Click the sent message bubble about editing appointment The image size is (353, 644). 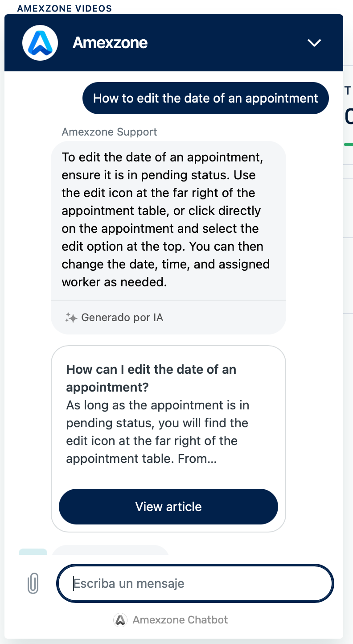pyautogui.click(x=205, y=98)
